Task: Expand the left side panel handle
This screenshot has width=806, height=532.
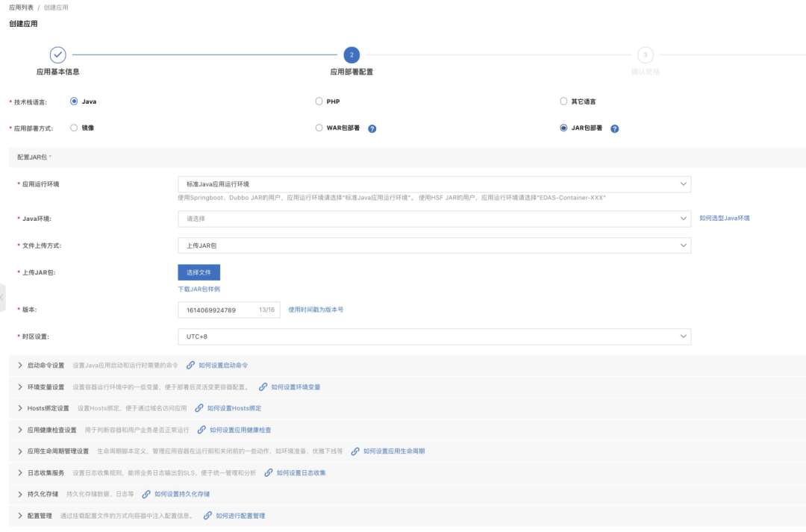Action: pos(2,297)
